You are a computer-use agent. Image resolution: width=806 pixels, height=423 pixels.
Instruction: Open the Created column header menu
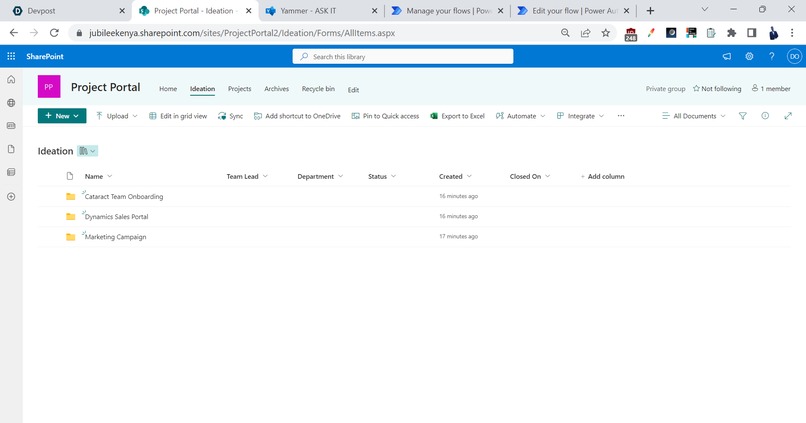[455, 176]
